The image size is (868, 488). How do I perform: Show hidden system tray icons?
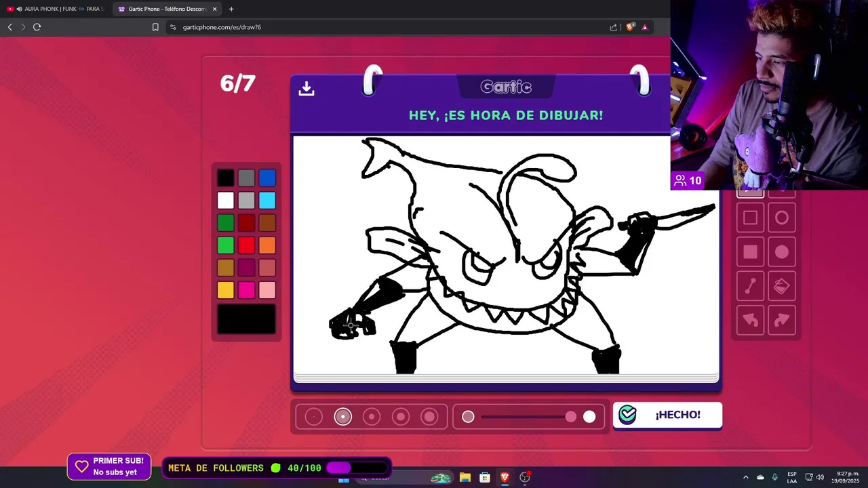[x=745, y=478]
